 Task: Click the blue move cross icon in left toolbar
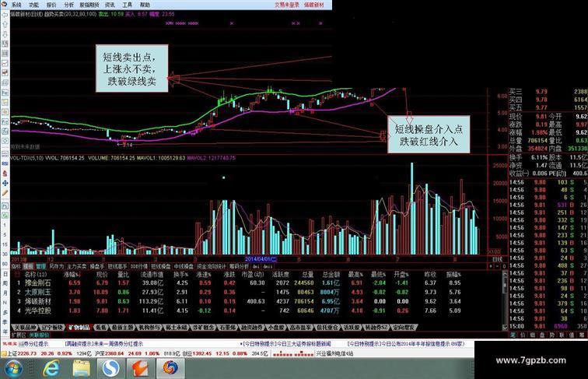pos(5,183)
